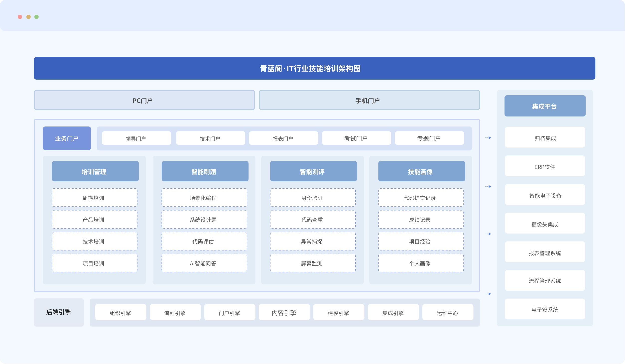Click the yellow window dot
The height and width of the screenshot is (364, 625).
tap(28, 17)
